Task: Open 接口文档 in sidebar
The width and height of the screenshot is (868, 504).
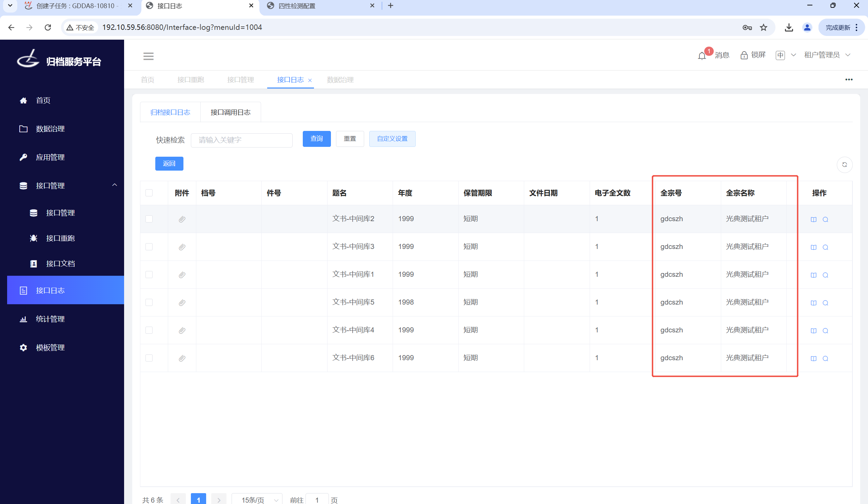Action: (x=61, y=264)
